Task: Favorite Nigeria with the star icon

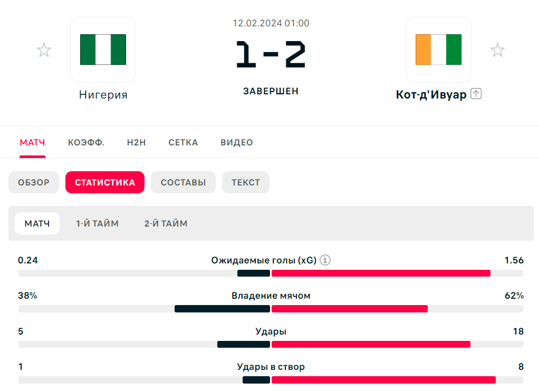Action: coord(44,50)
